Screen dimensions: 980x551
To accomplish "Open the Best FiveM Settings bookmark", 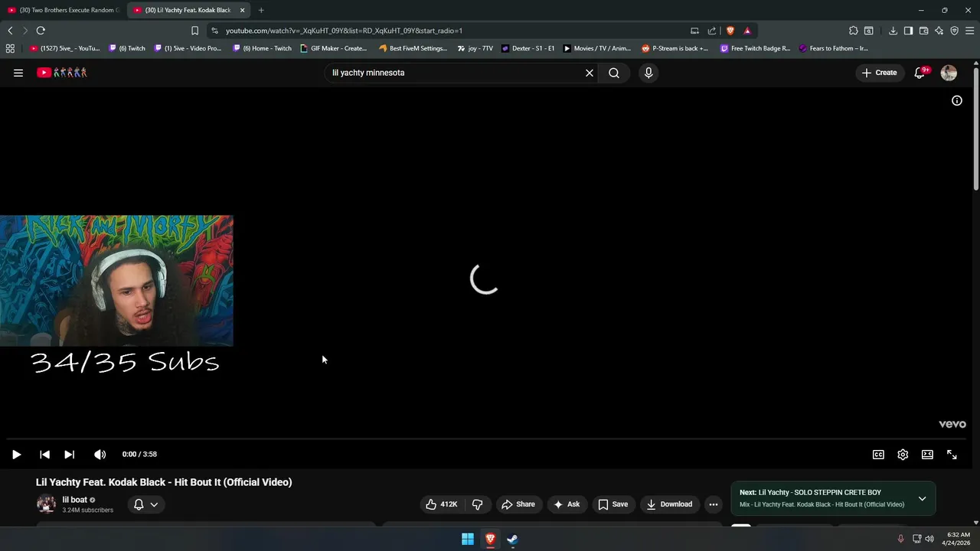I will 413,48.
